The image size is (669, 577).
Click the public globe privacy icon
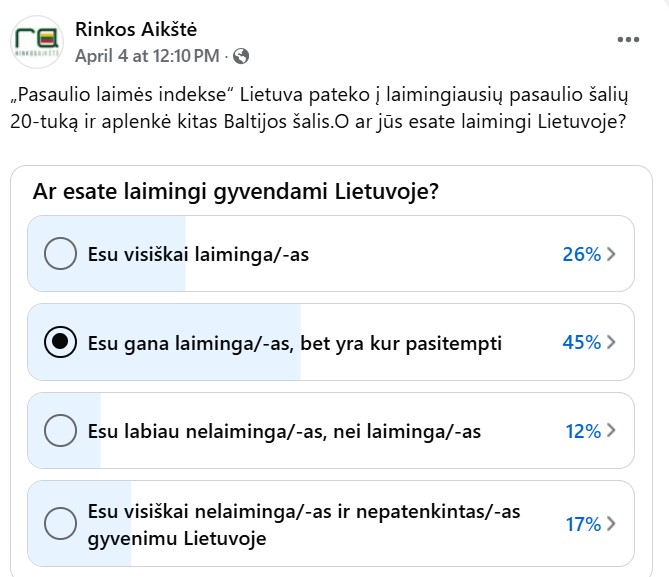pyautogui.click(x=241, y=56)
